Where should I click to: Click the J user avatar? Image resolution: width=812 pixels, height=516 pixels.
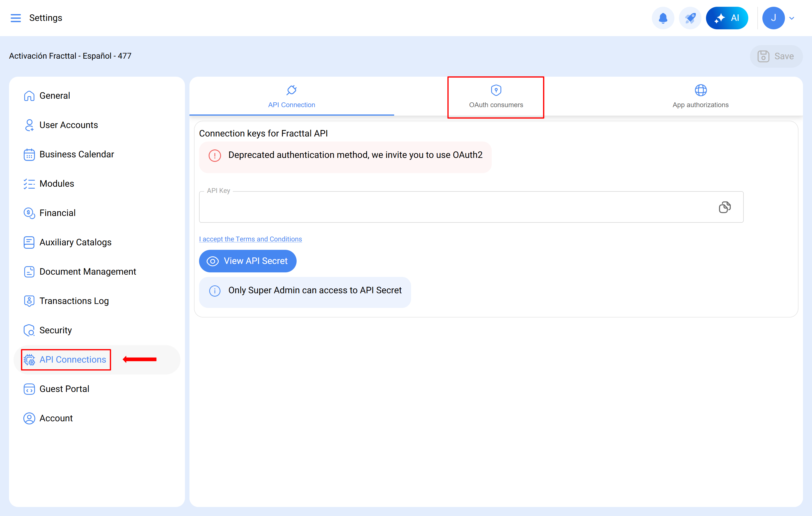(773, 18)
